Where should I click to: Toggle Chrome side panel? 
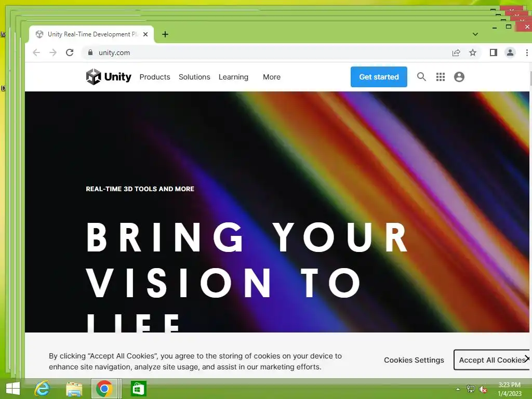click(x=494, y=52)
